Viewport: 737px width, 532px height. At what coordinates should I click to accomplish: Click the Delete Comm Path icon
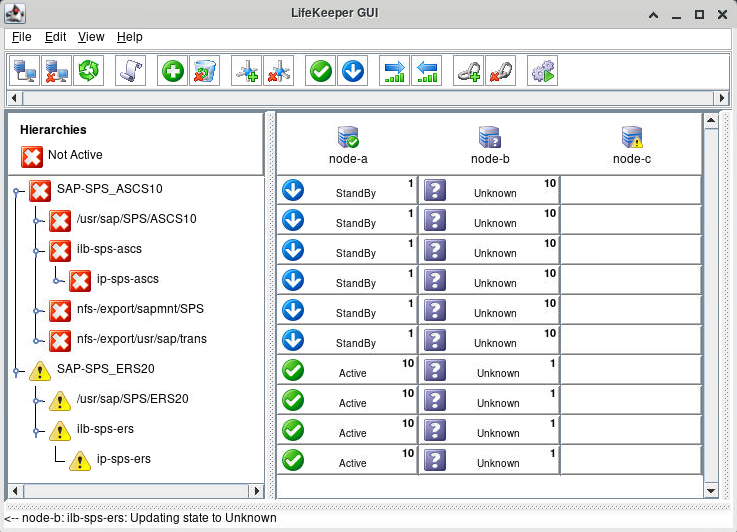pyautogui.click(x=279, y=71)
